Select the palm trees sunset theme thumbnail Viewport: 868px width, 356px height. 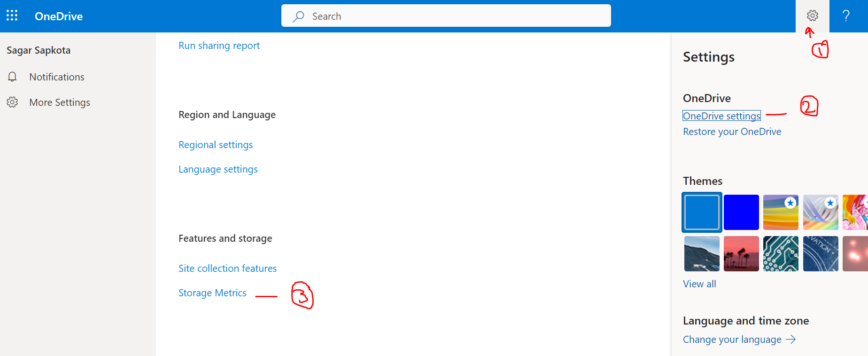pyautogui.click(x=741, y=254)
